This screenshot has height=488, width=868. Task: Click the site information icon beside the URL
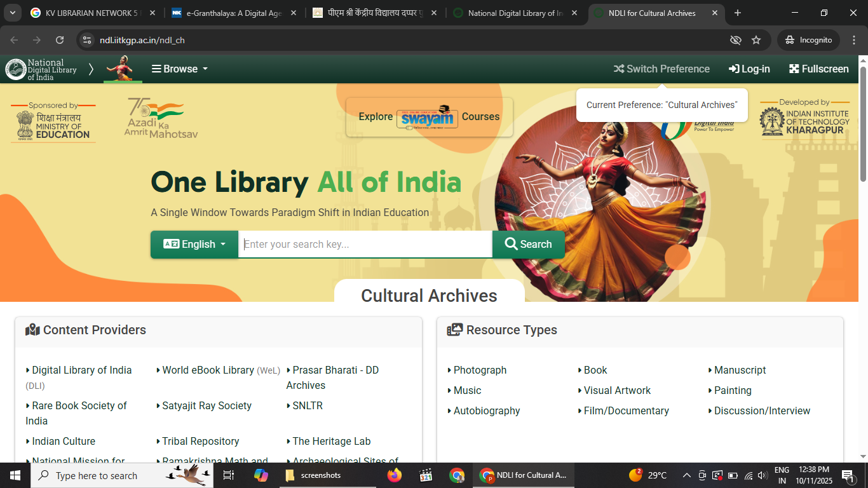click(87, 40)
